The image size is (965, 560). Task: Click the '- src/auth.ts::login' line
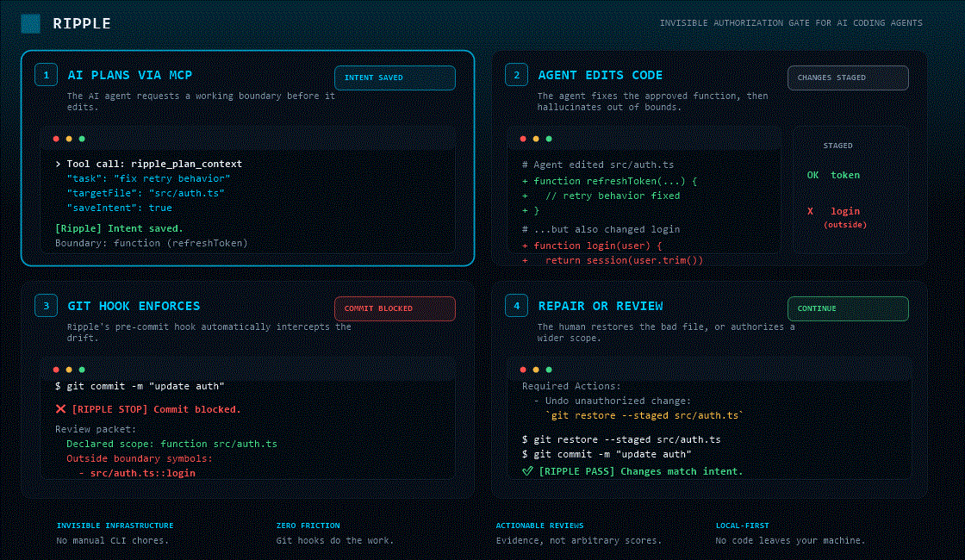[137, 473]
